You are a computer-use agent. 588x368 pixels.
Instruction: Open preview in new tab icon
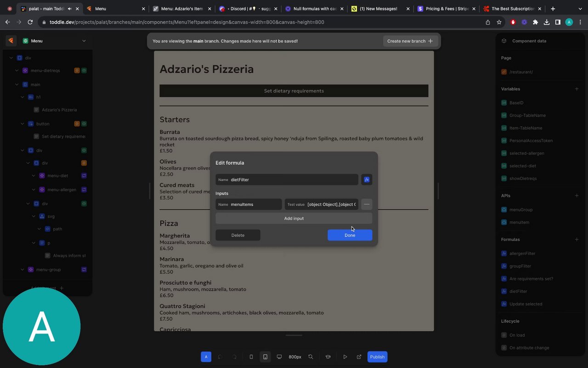(359, 357)
